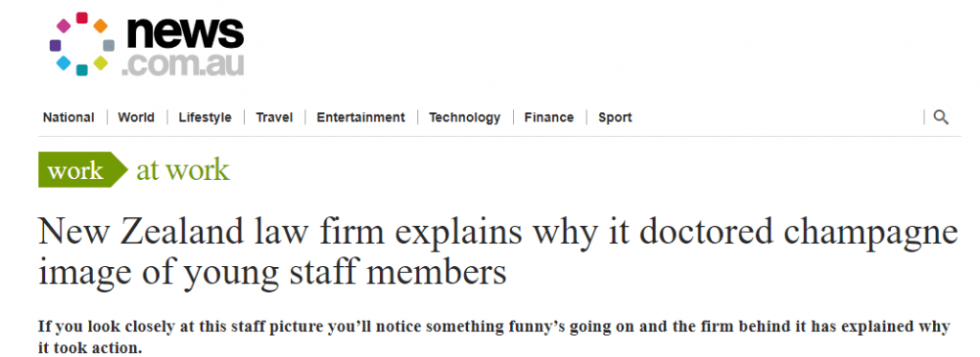
Task: Select Travel in the navigation bar
Action: click(x=275, y=118)
